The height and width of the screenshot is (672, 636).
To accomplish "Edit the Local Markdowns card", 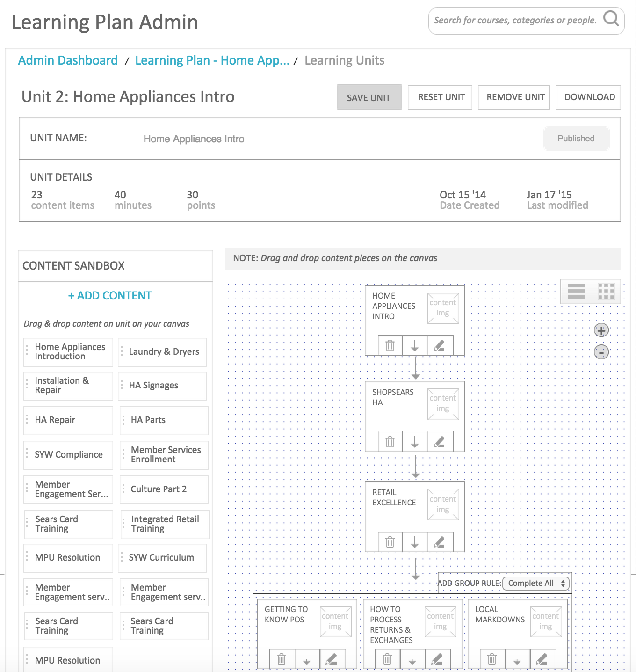I will tap(543, 659).
